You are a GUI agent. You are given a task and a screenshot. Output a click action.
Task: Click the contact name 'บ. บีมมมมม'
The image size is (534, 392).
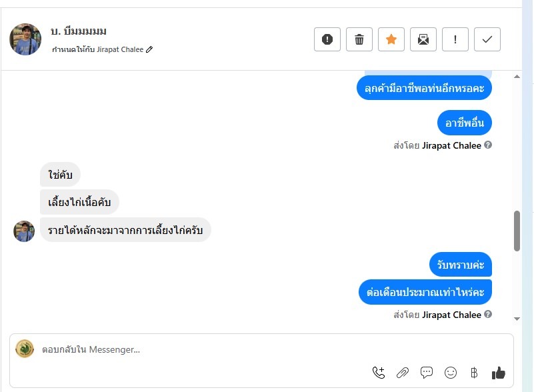pos(79,31)
